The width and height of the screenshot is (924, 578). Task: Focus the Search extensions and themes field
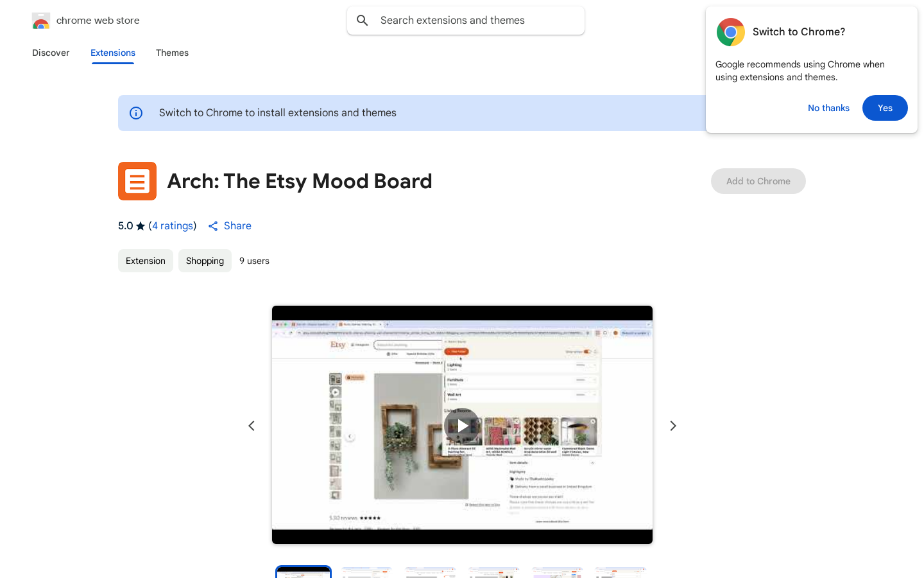coord(466,21)
